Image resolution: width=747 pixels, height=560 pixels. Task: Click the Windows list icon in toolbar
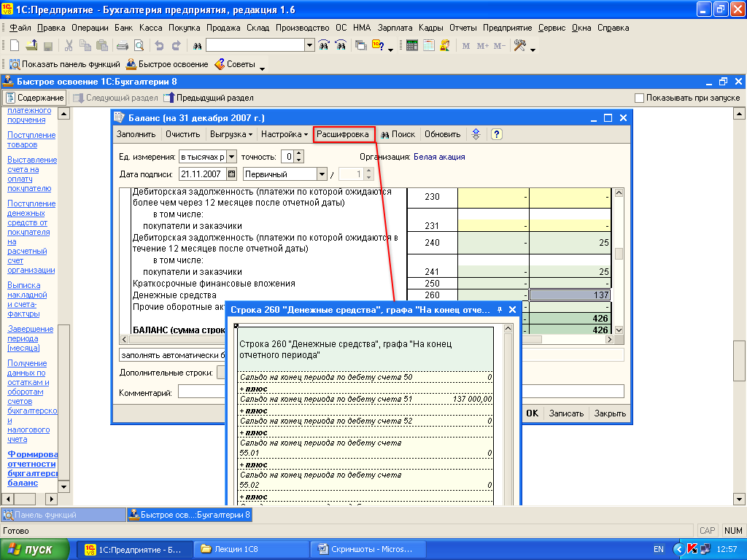click(x=361, y=46)
